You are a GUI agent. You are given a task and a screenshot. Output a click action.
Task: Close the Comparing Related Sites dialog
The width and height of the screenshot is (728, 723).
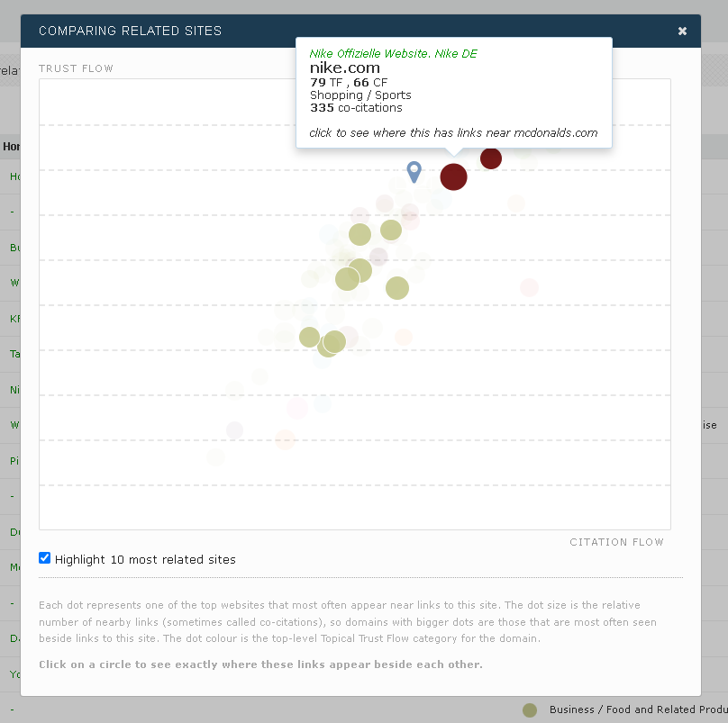click(682, 30)
